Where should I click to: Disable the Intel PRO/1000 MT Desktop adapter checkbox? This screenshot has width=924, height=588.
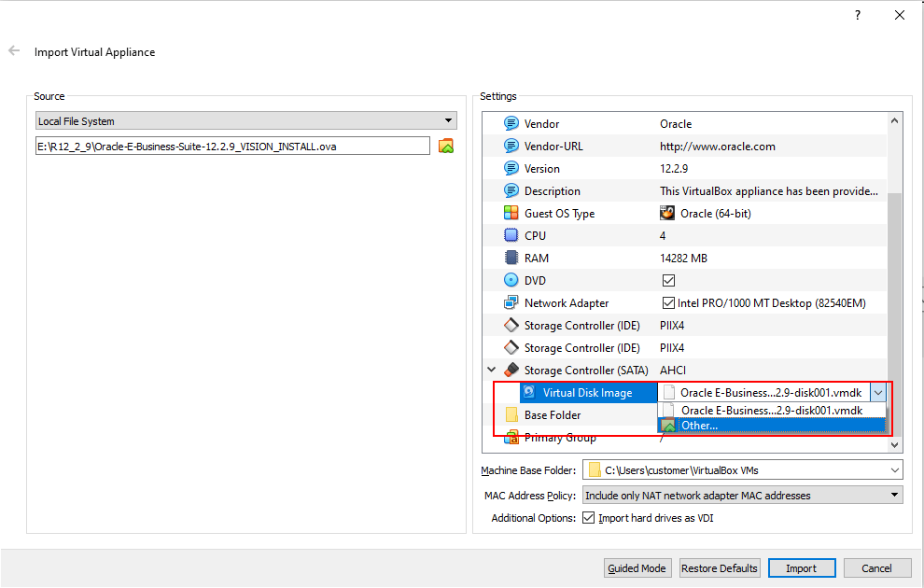(668, 303)
